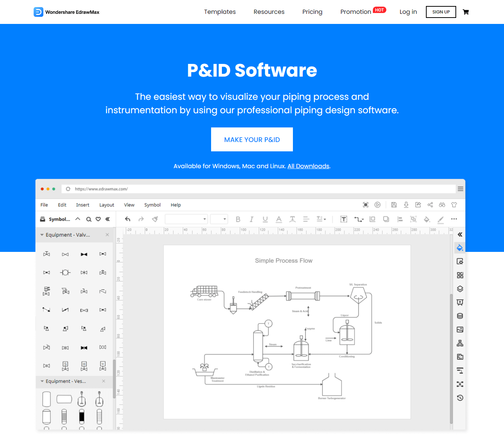Click the Wondershare EdrawMax logo

pyautogui.click(x=67, y=12)
